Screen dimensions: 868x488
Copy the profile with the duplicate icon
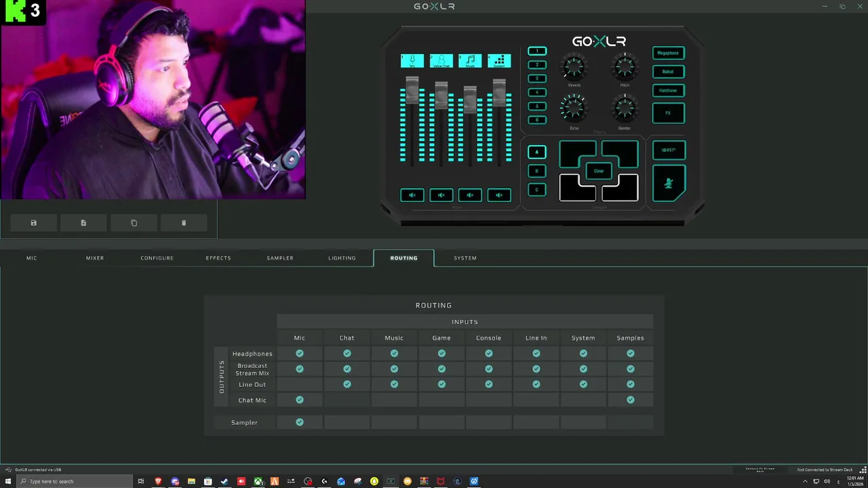click(134, 223)
